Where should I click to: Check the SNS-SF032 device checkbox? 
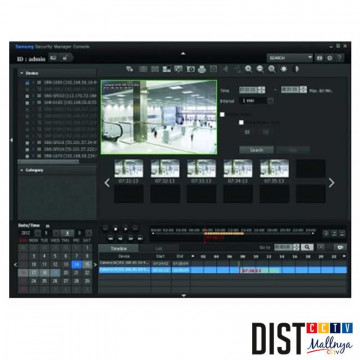click(27, 96)
